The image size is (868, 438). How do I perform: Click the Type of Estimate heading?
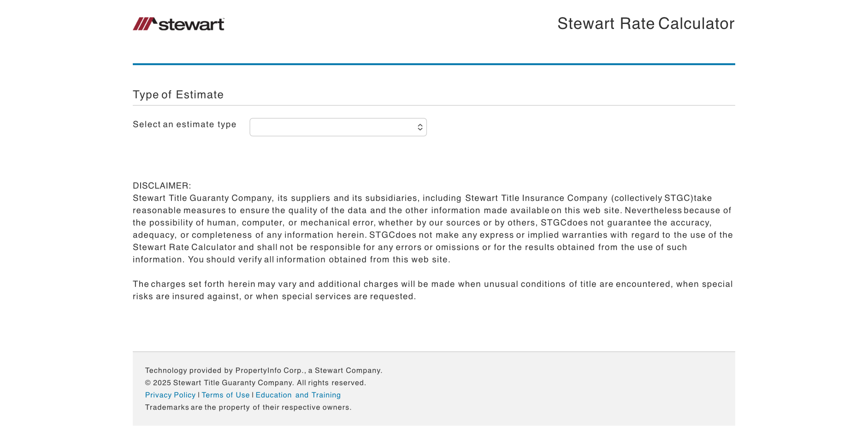click(x=178, y=94)
